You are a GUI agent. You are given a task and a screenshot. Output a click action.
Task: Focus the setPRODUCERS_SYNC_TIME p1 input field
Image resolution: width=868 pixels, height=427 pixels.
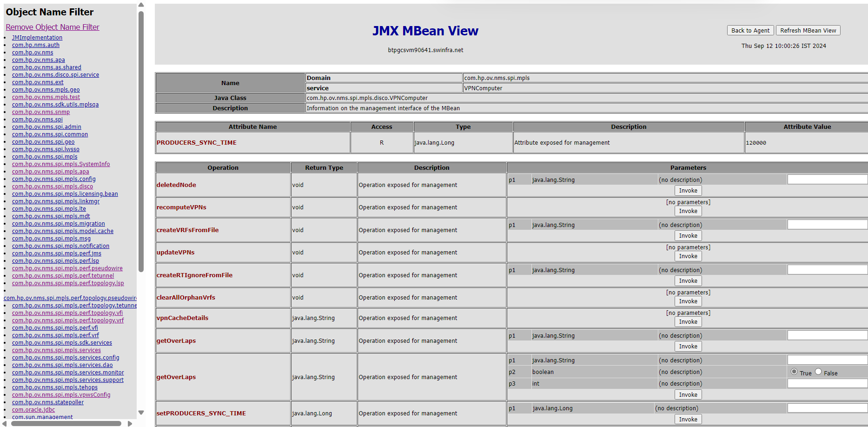coord(828,408)
